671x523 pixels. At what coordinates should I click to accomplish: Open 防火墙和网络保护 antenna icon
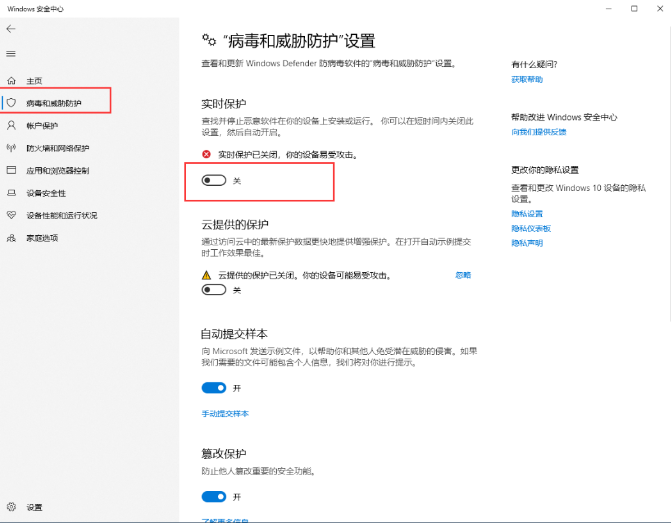(x=12, y=148)
